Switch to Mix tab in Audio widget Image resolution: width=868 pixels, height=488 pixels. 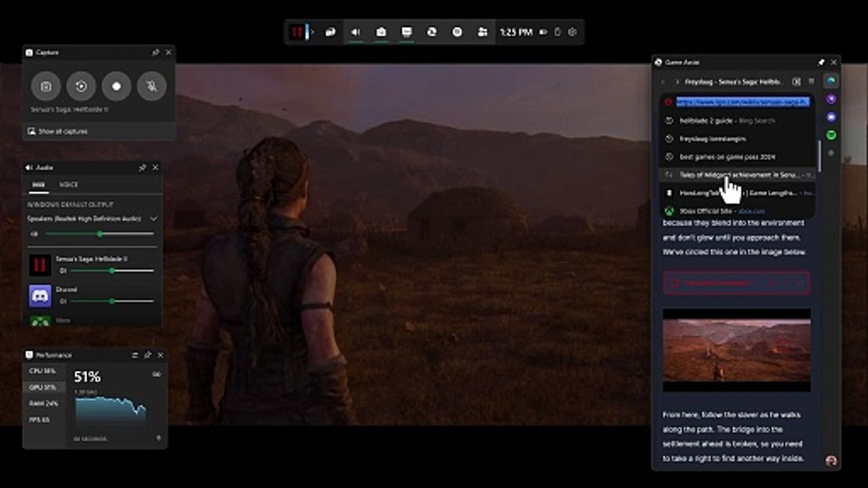pos(39,184)
